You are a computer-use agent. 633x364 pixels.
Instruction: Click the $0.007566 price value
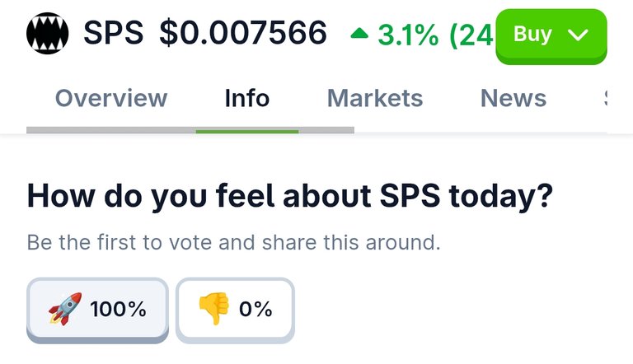(243, 33)
